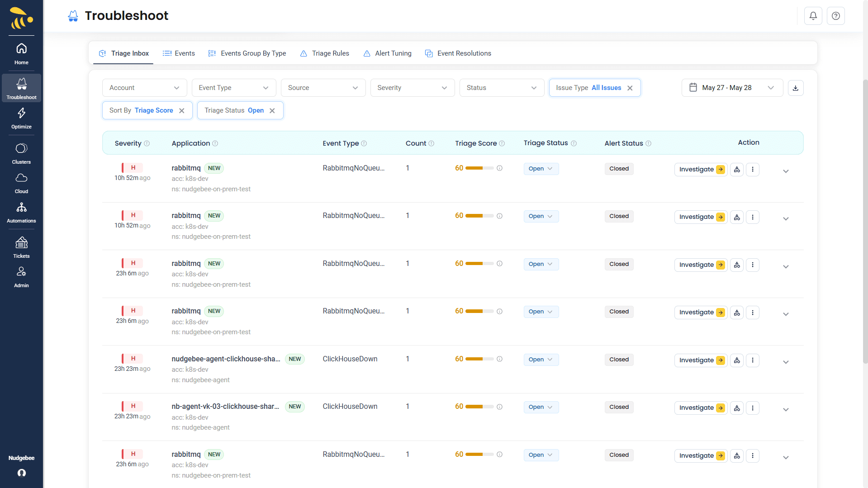Screen dimensions: 868x488
Task: Expand the nudgebee-agent-clickhouse row details
Action: pos(786,362)
